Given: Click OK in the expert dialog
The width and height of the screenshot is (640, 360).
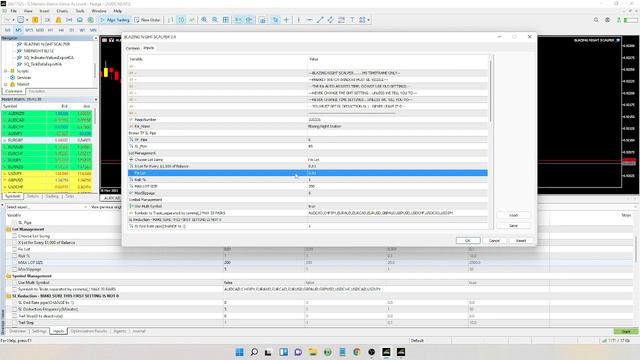Looking at the screenshot, I should click(468, 241).
